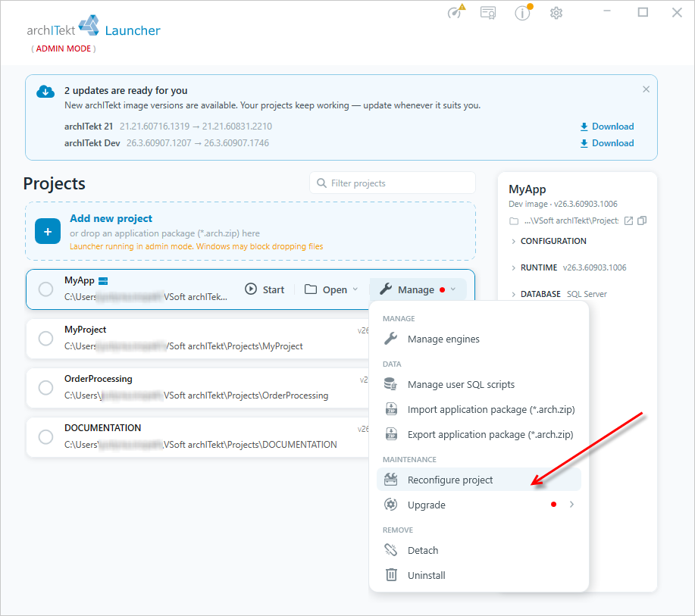
Task: Select the OrderProcessing project name
Action: click(99, 379)
